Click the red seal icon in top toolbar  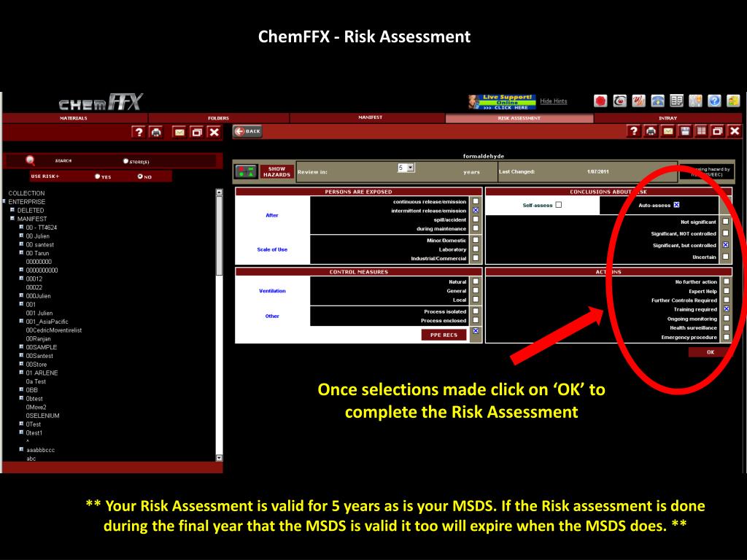tap(600, 101)
